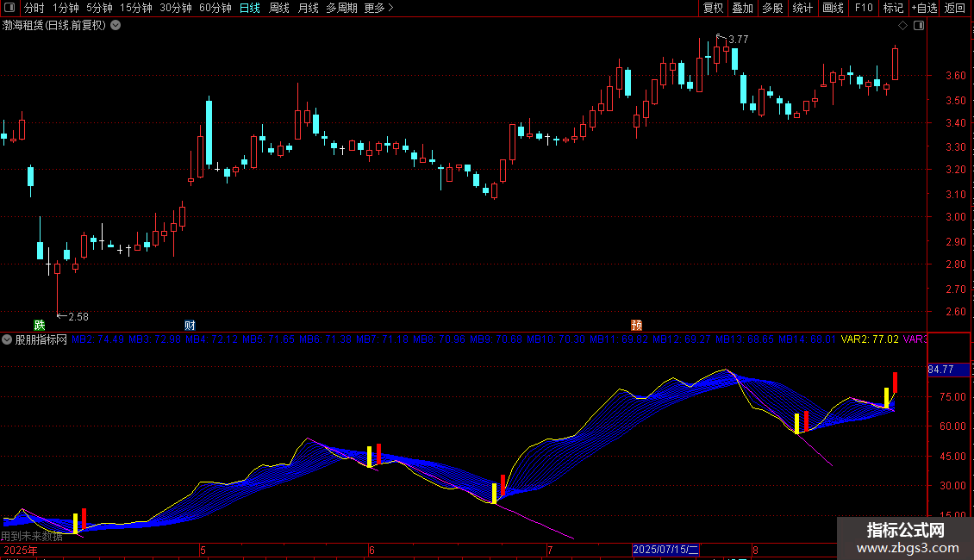Click the MB14: 68.01 indicator value
974x560 pixels.
point(807,339)
